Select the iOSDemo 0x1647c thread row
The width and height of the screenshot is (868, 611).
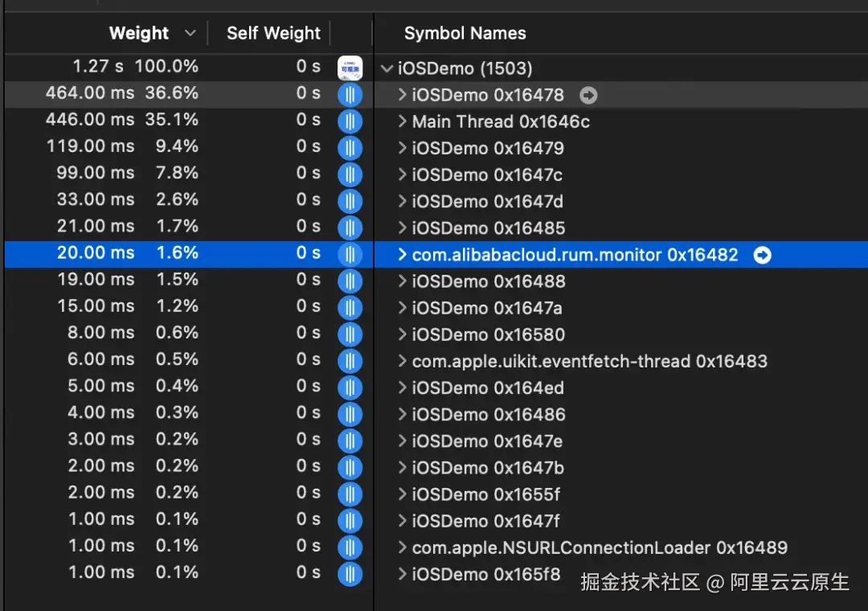487,174
